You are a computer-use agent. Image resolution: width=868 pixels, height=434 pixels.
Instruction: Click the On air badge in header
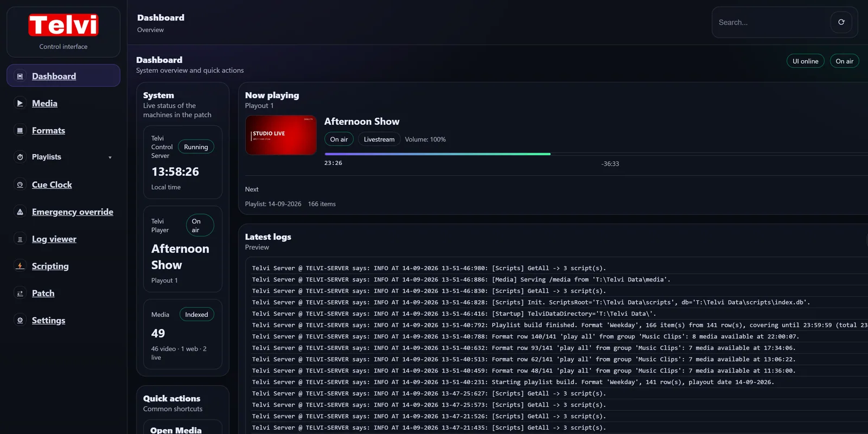click(x=845, y=61)
